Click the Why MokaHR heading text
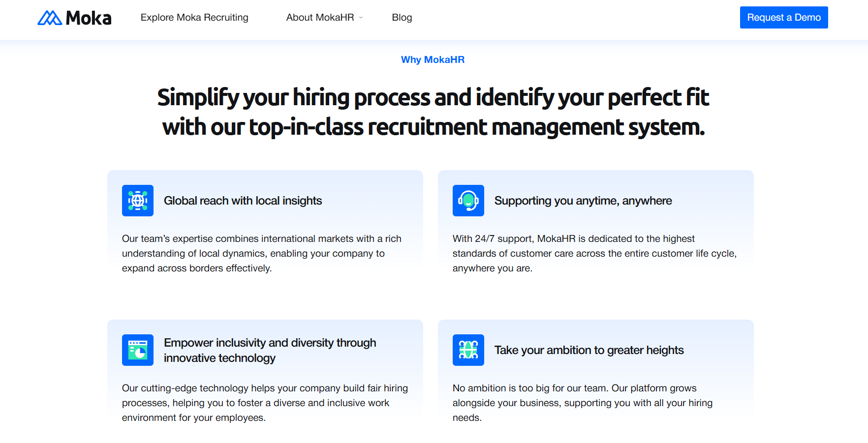 click(x=433, y=59)
